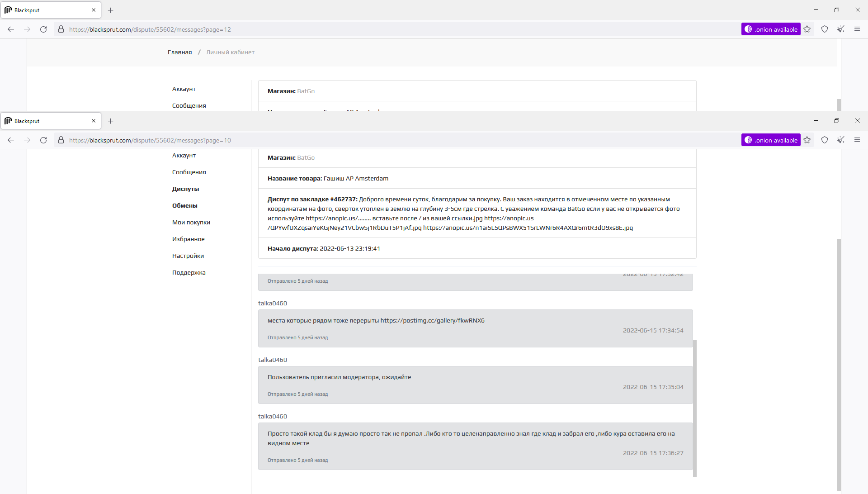This screenshot has height=494, width=868.
Task: Open BatGo shop link in front window
Action: pyautogui.click(x=306, y=157)
